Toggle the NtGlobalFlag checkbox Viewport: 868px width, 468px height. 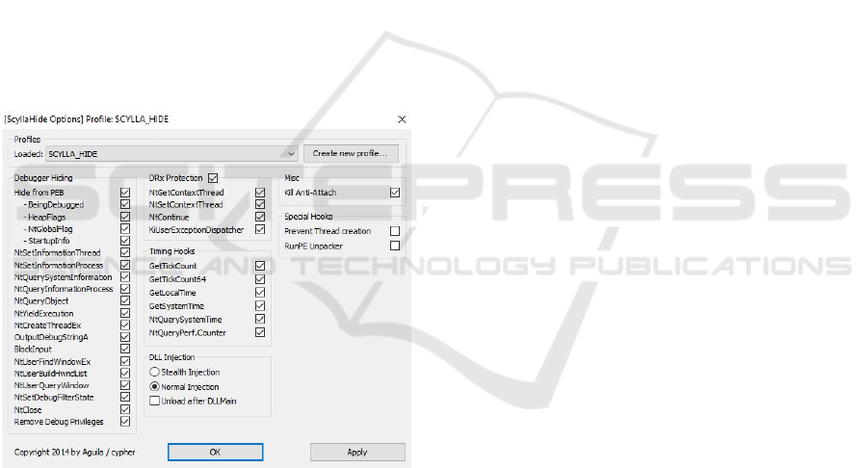click(125, 228)
